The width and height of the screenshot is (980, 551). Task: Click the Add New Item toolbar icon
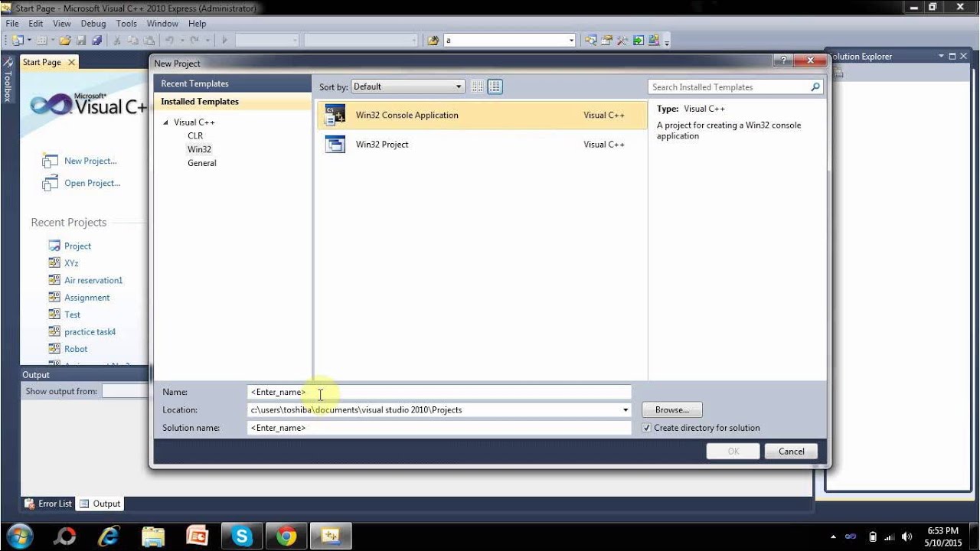point(41,40)
